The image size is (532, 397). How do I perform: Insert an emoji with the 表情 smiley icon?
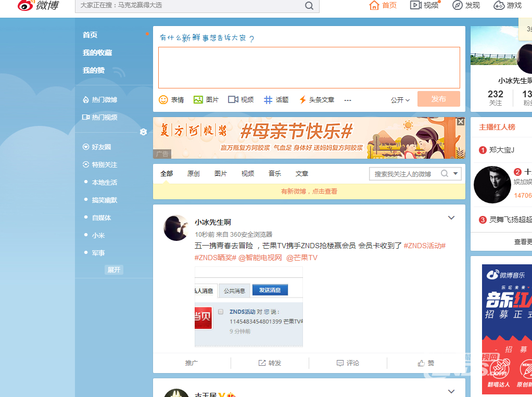(163, 100)
